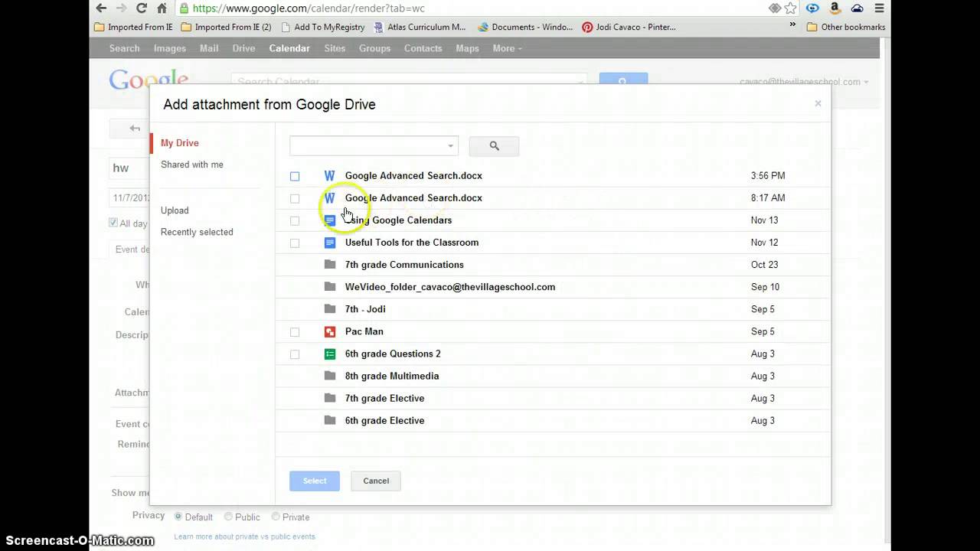Screen dimensions: 980x551
Task: Click the bookmark star icon
Action: (x=792, y=8)
